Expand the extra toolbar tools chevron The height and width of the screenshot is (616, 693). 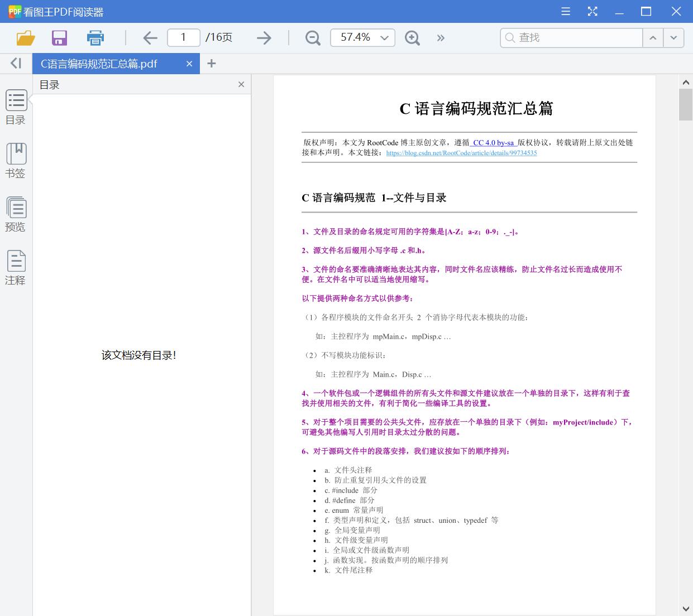441,37
